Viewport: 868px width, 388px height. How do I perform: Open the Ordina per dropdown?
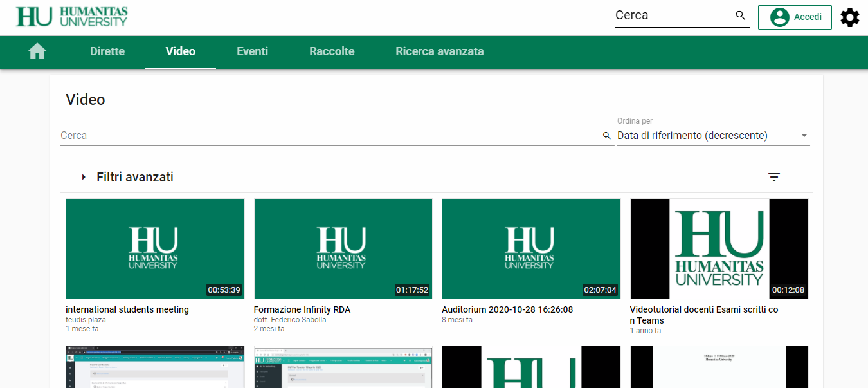[x=713, y=136]
